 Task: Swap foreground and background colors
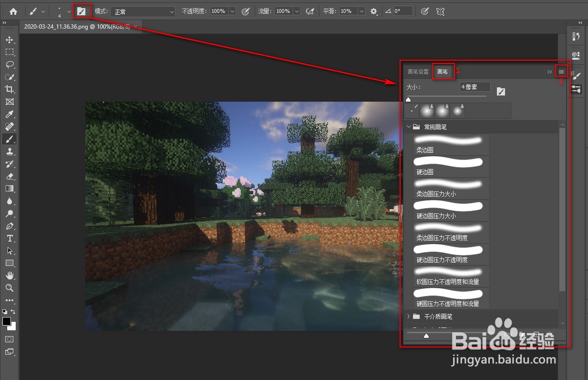(x=13, y=312)
